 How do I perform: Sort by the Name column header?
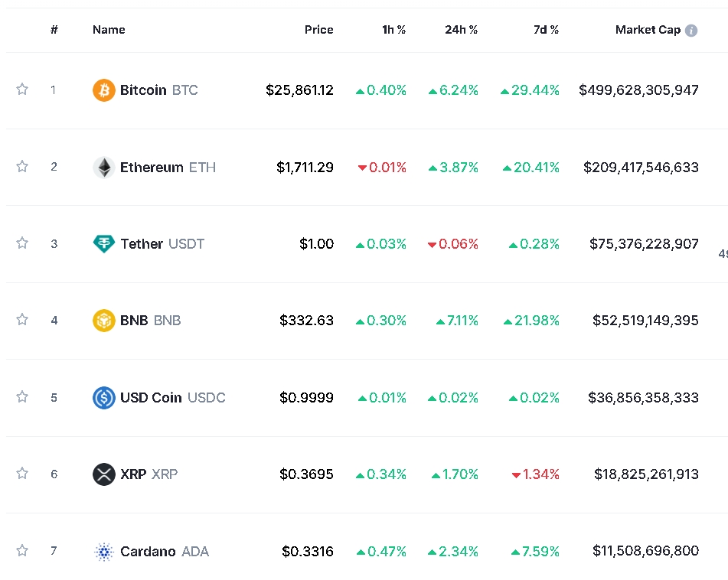pos(109,30)
